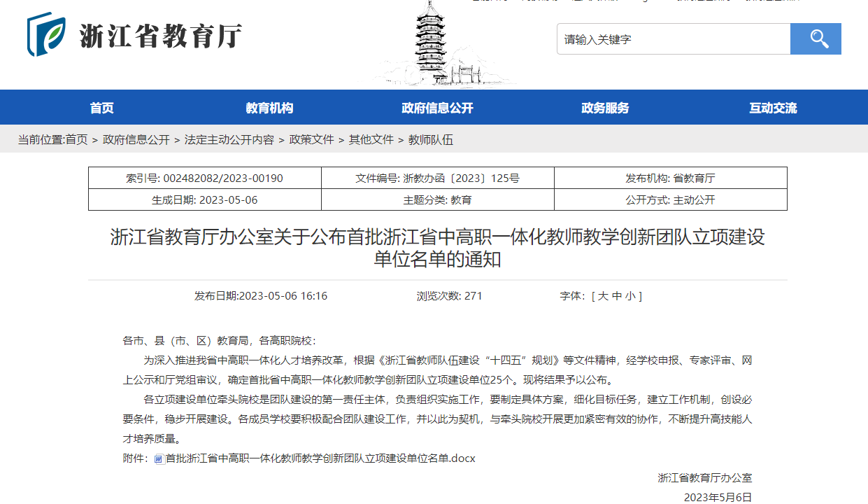Open the 互动交流 navigation item
The image size is (868, 504).
(x=773, y=108)
